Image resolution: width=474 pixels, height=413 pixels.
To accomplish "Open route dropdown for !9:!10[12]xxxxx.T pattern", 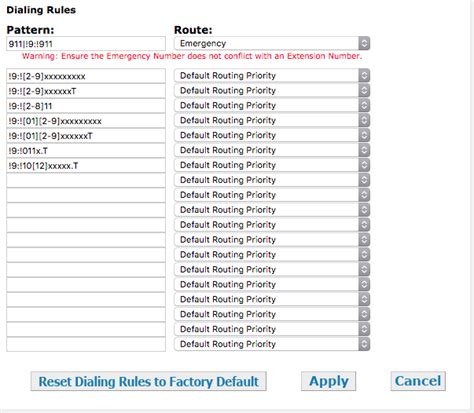I will tap(272, 165).
